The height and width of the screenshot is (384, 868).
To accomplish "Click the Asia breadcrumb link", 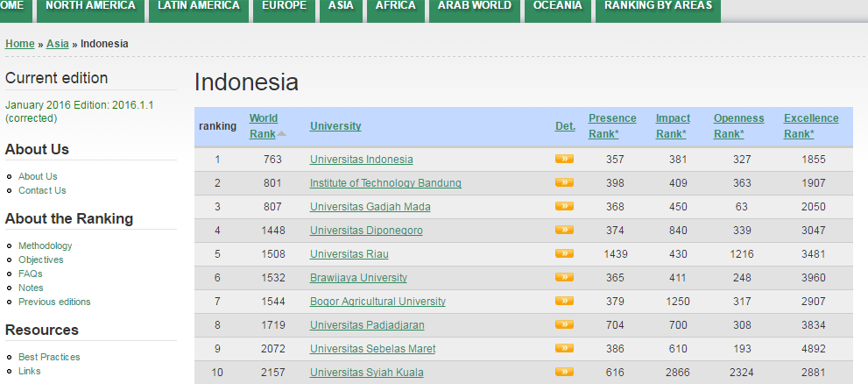I will click(58, 44).
